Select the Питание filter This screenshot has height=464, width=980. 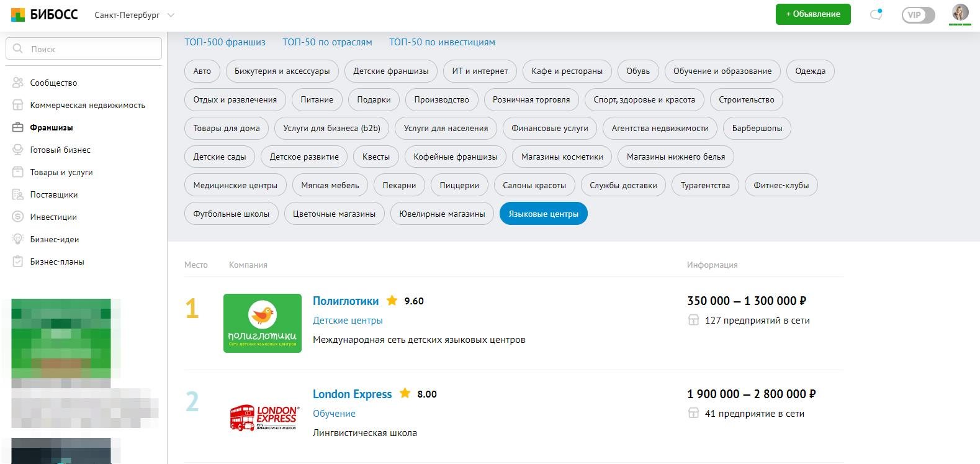coord(317,99)
